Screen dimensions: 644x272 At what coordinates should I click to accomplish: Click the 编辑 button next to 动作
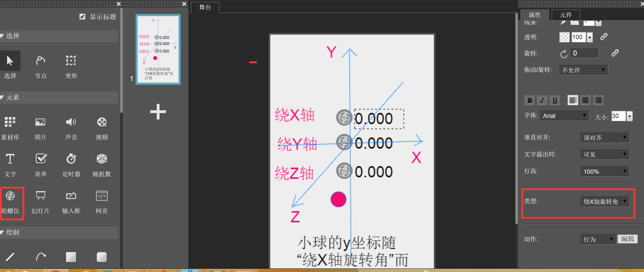627,239
